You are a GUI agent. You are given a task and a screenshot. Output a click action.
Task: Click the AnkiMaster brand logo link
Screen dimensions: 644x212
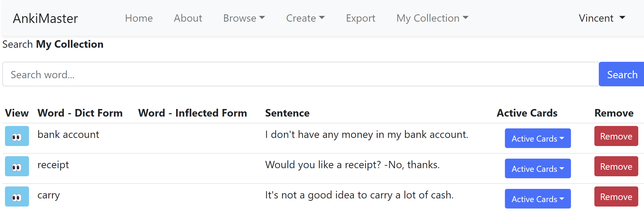(45, 19)
